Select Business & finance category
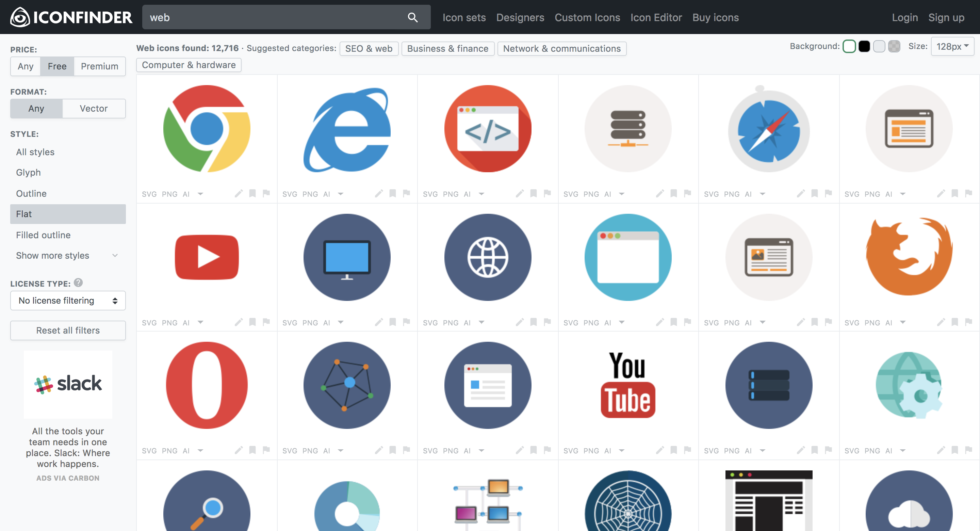The width and height of the screenshot is (980, 531). point(448,48)
